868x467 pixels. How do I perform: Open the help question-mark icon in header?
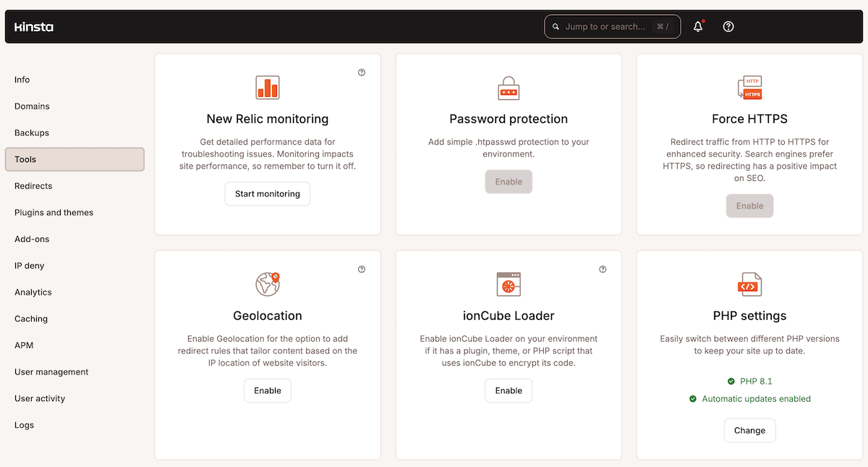[728, 27]
